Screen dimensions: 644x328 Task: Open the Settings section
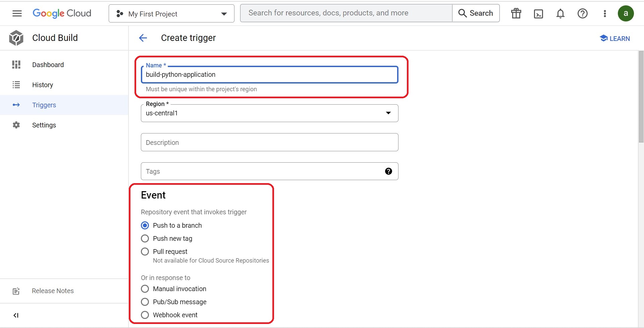pyautogui.click(x=44, y=125)
